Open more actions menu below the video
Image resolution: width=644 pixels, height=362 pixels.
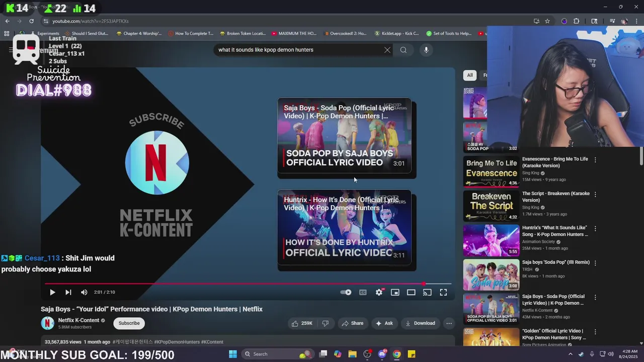449,323
